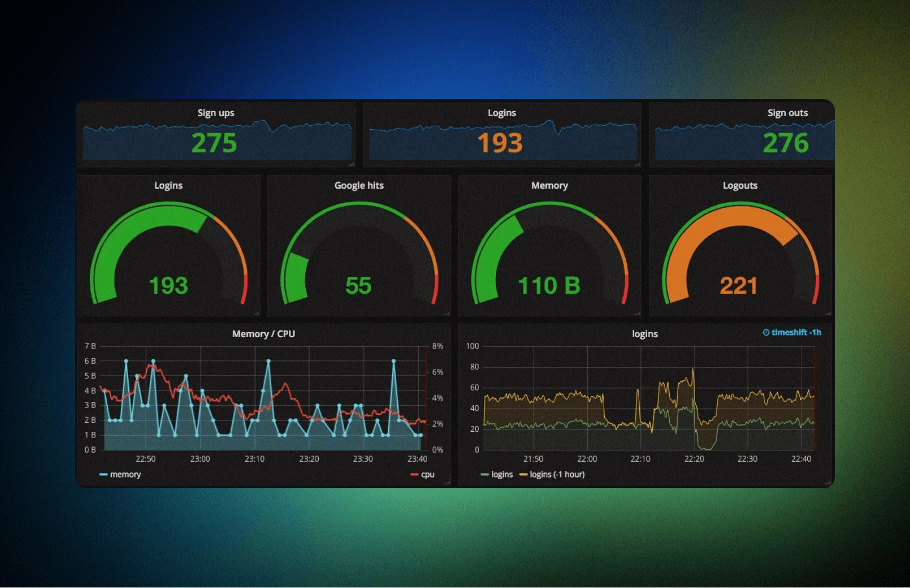Open the Google hits gauge panel title

click(359, 185)
